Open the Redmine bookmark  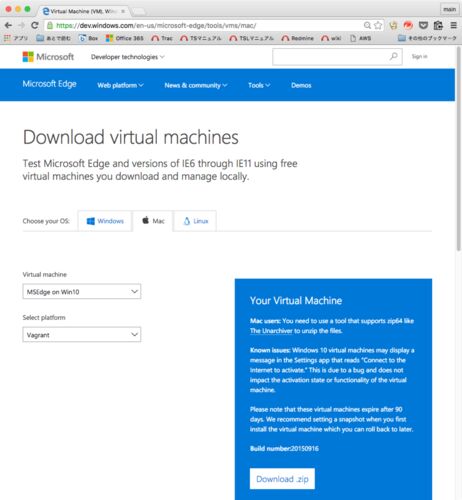(297, 38)
